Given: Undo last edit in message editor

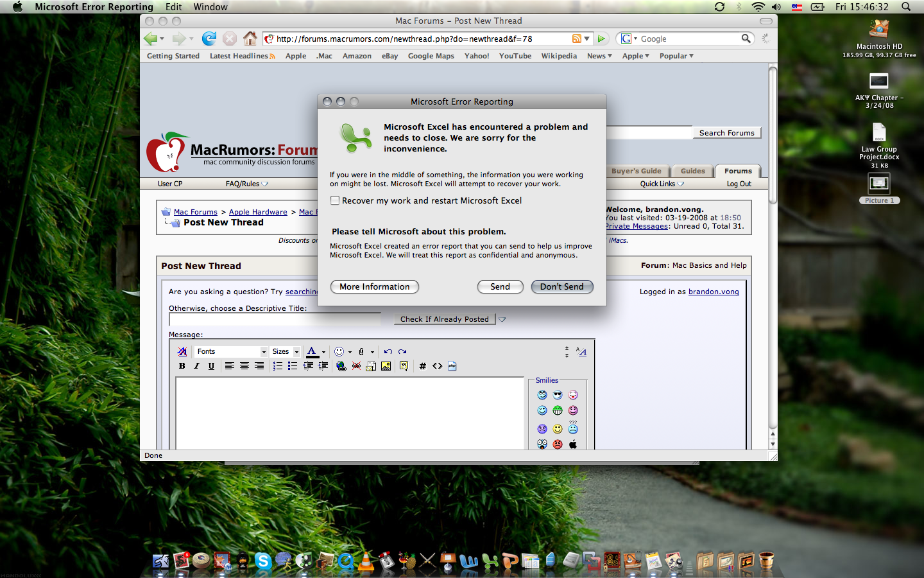Looking at the screenshot, I should 388,351.
